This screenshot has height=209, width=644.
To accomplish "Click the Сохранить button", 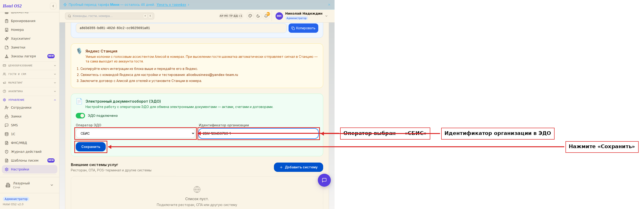I will pyautogui.click(x=91, y=147).
